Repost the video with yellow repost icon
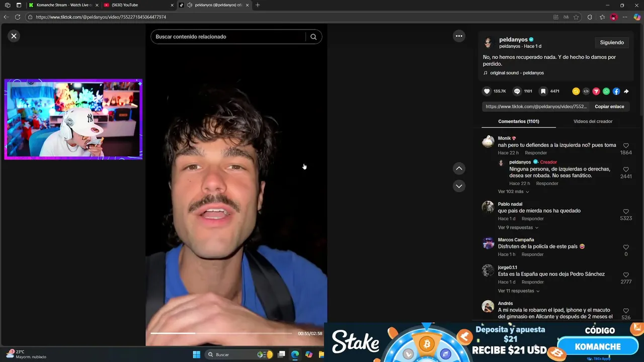Image resolution: width=644 pixels, height=362 pixels. 576,92
